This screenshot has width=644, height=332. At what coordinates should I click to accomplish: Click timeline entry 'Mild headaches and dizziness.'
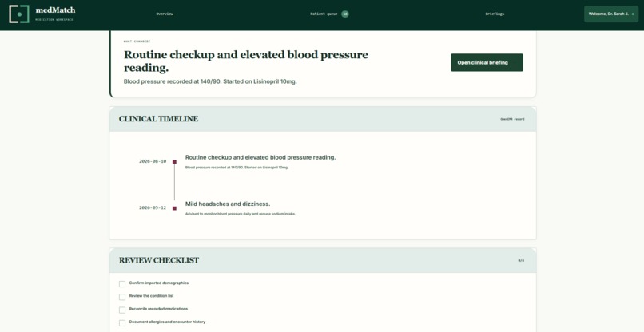click(228, 204)
